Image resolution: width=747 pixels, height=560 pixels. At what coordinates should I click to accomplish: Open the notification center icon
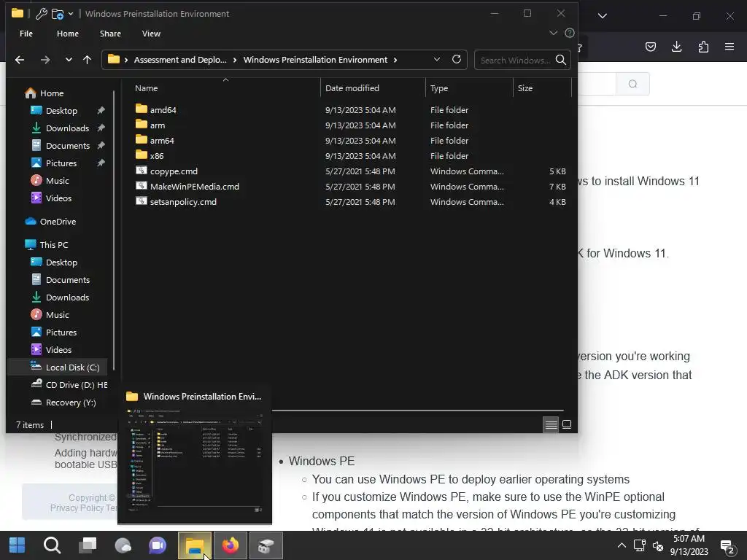[727, 547]
